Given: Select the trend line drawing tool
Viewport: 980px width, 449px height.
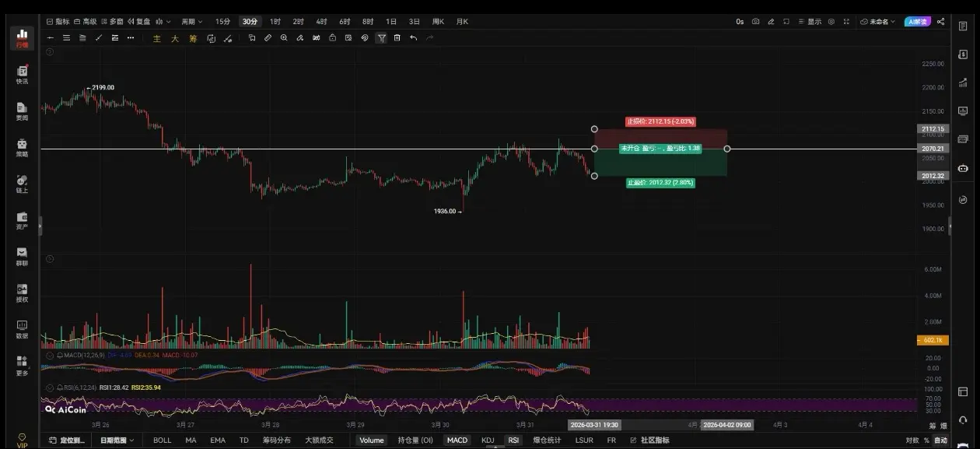Looking at the screenshot, I should 98,37.
